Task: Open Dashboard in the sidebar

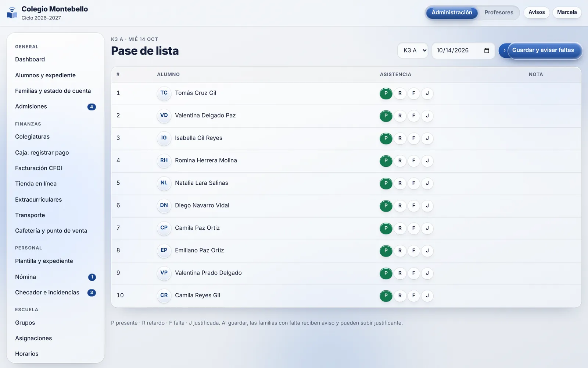Action: coord(55,60)
